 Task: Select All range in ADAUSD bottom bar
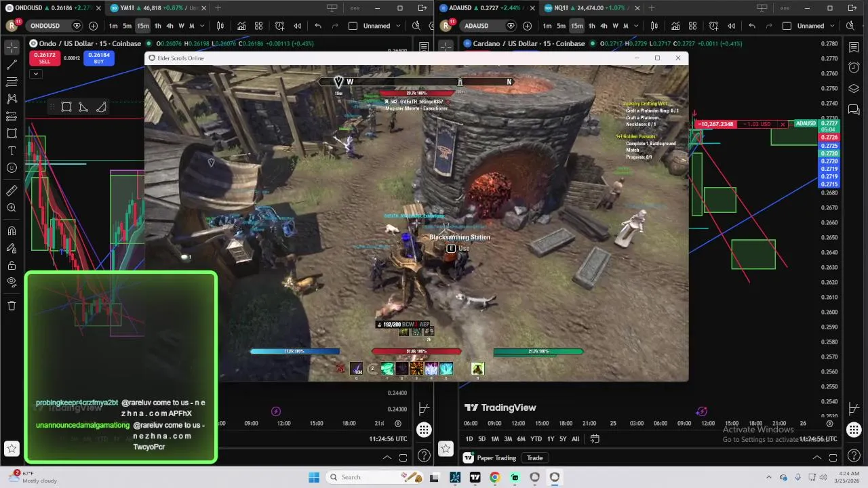[x=576, y=439]
